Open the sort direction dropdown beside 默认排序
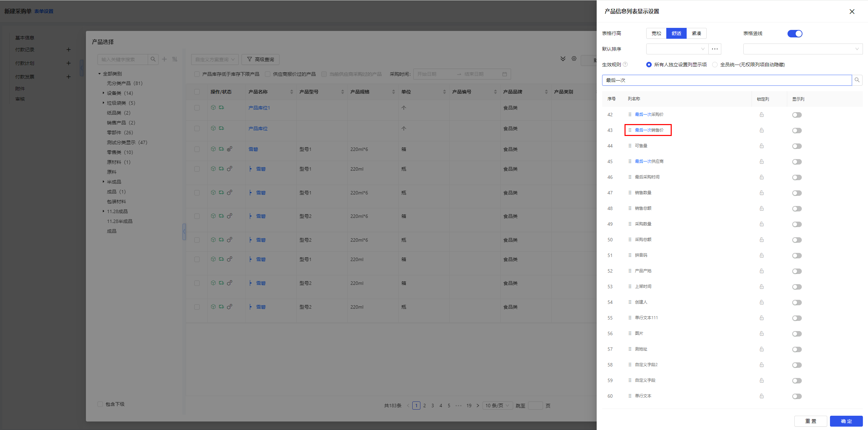The width and height of the screenshot is (868, 430). (x=803, y=49)
